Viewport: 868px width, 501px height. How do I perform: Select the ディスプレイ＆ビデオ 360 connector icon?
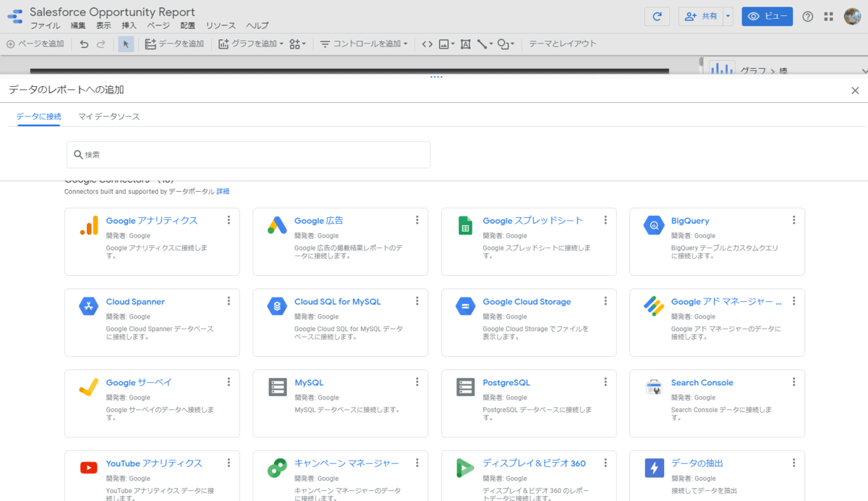(465, 468)
